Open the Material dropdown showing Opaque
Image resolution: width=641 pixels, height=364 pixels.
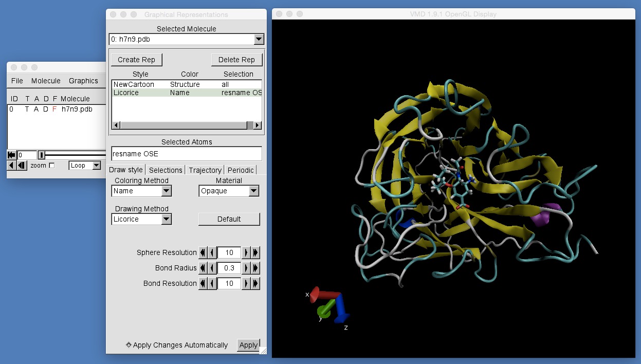229,191
